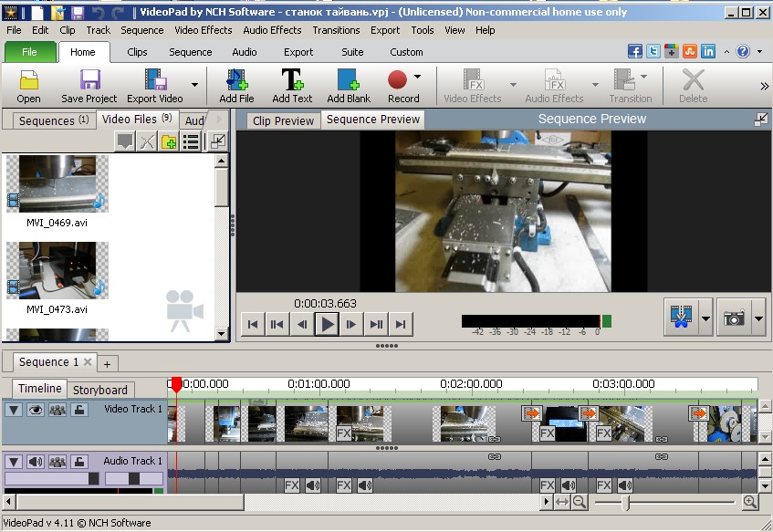Expand Audio Effects dropdown arrow
This screenshot has width=773, height=532.
click(596, 85)
